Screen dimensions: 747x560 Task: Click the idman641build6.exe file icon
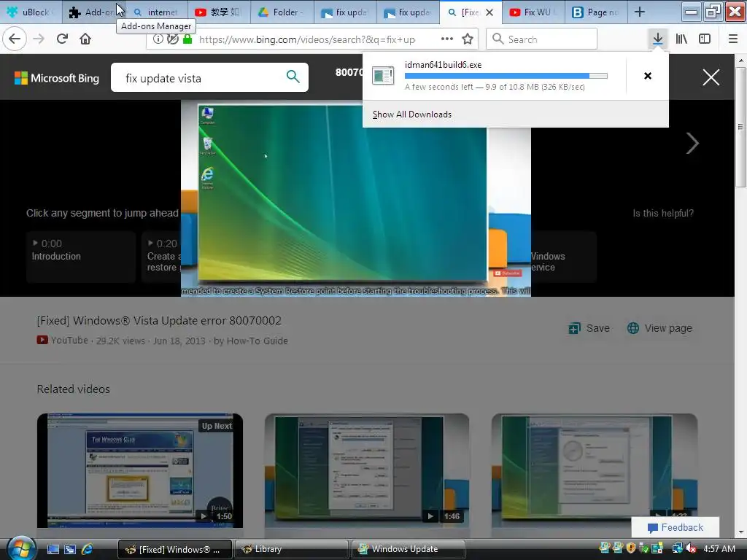point(383,76)
